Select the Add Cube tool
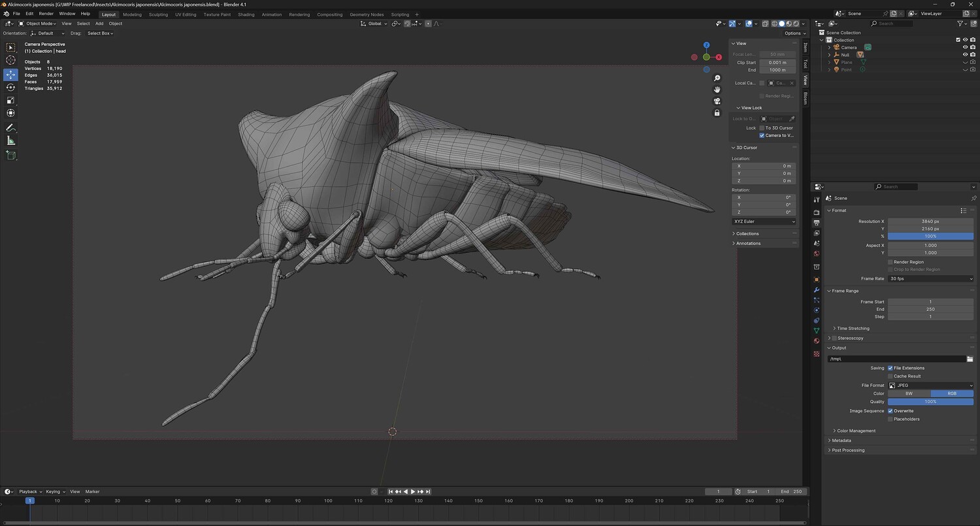Image resolution: width=980 pixels, height=526 pixels. pos(10,156)
